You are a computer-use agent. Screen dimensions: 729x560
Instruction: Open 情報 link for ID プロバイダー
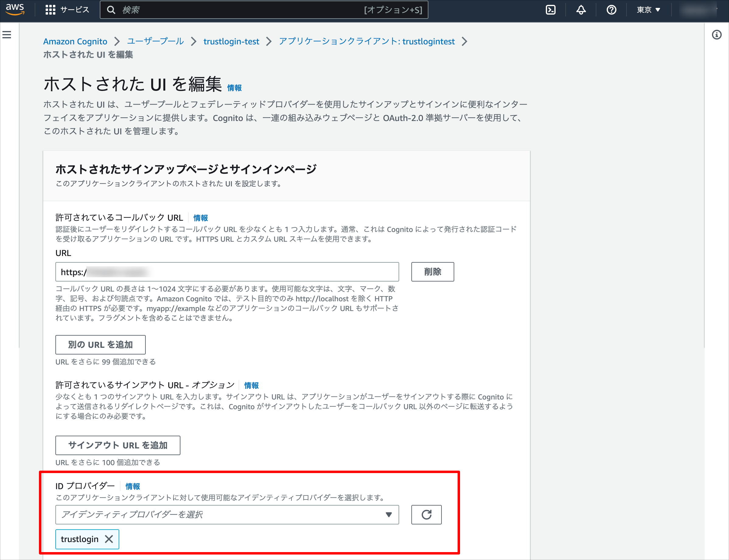click(x=132, y=486)
